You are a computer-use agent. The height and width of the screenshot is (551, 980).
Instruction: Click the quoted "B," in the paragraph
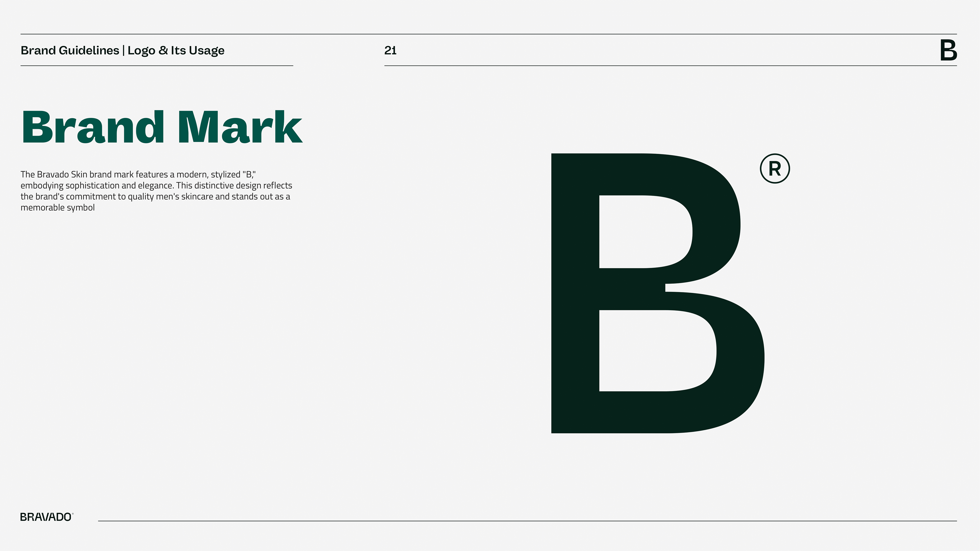coord(249,174)
